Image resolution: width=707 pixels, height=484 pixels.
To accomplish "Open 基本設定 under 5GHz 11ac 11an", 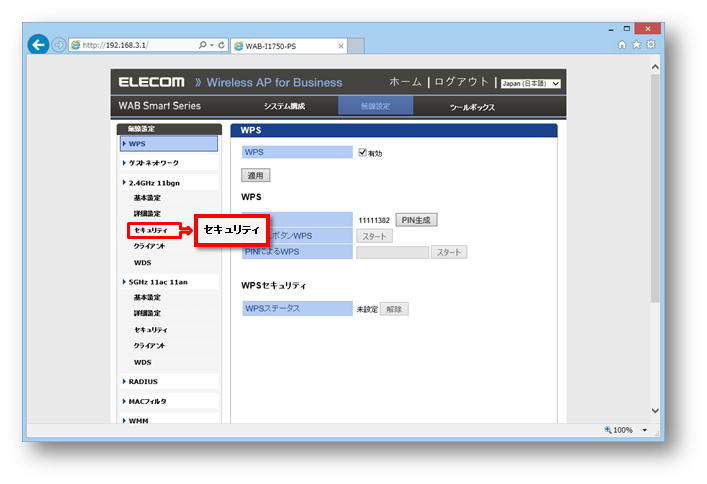I will (147, 297).
